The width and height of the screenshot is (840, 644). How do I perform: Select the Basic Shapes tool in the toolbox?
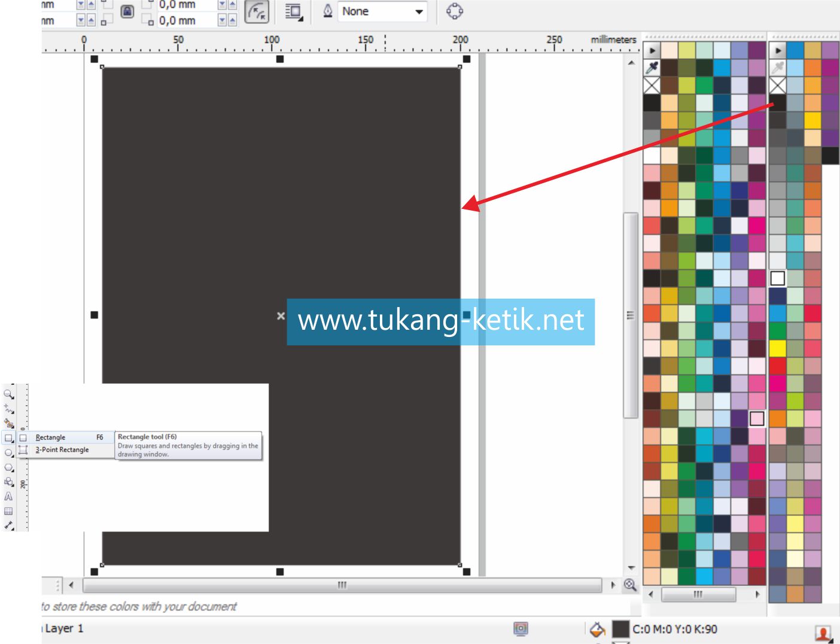click(8, 482)
